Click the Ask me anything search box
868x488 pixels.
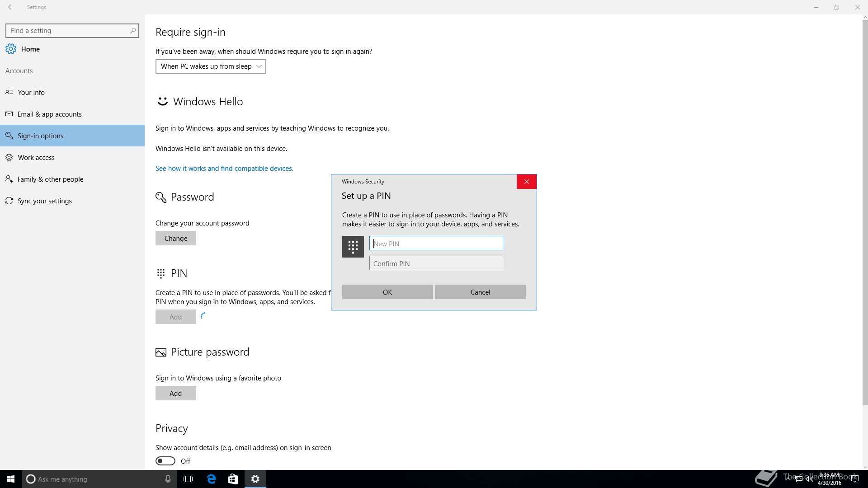[99, 479]
